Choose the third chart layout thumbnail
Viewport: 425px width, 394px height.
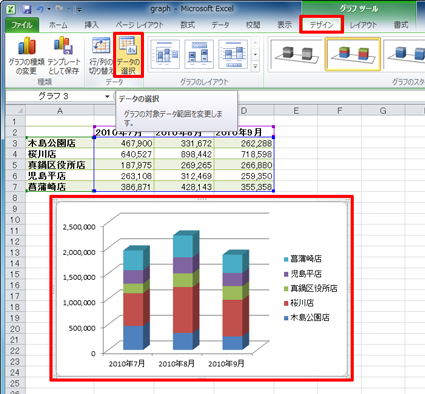click(233, 54)
